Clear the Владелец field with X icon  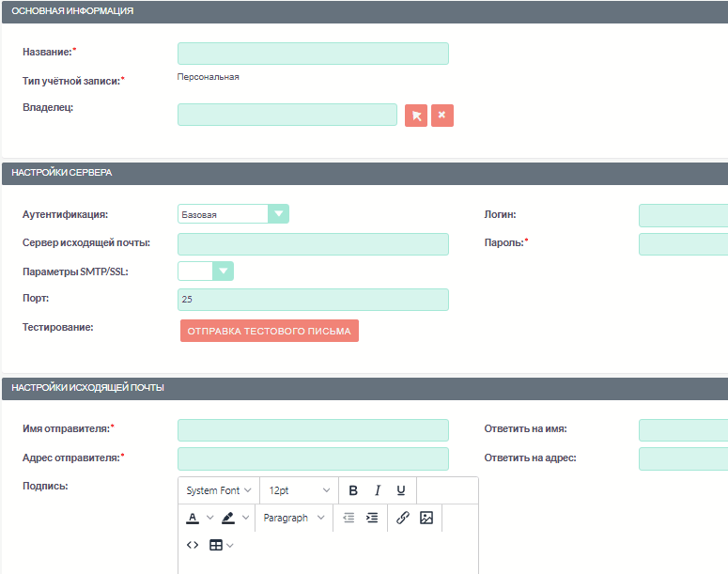click(x=442, y=116)
